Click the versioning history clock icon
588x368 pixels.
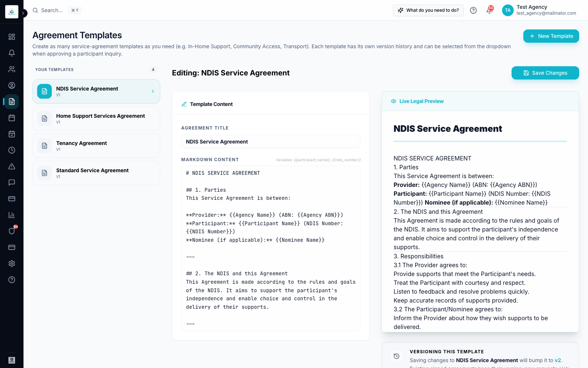(397, 356)
